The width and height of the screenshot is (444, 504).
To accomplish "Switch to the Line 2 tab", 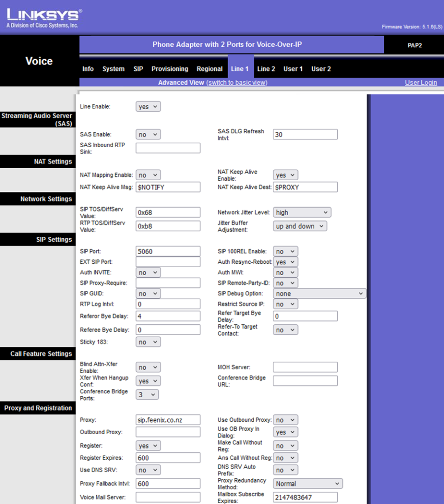I will click(266, 69).
